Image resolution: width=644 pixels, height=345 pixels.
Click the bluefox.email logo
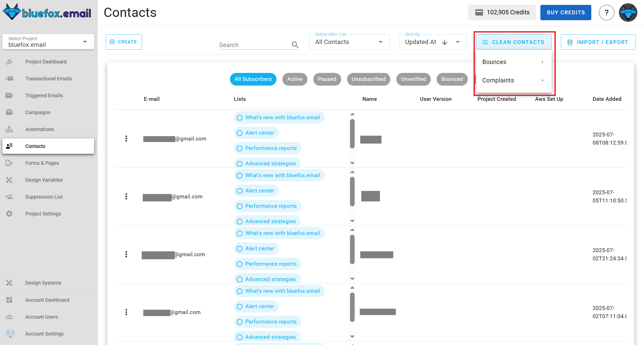pos(47,12)
